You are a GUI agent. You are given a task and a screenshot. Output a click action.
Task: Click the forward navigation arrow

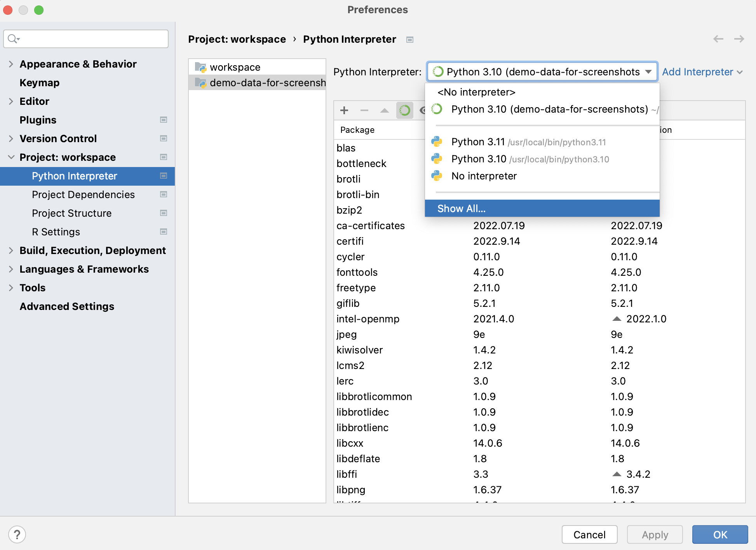739,39
